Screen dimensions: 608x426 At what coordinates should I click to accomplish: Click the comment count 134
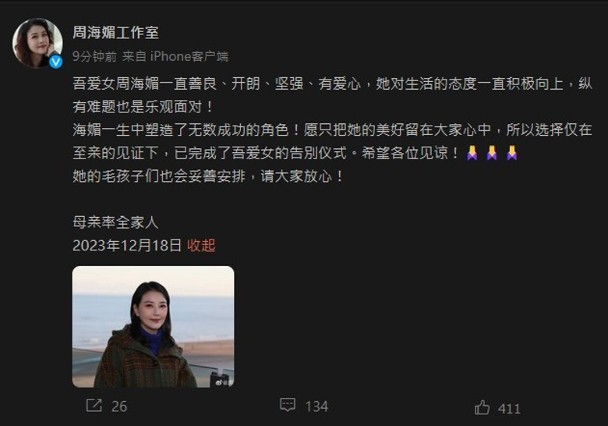(x=316, y=406)
